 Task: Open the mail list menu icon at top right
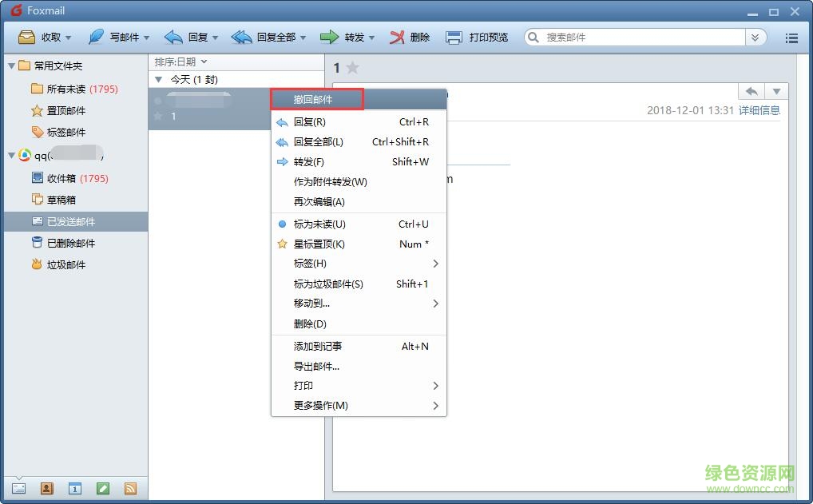click(x=791, y=37)
